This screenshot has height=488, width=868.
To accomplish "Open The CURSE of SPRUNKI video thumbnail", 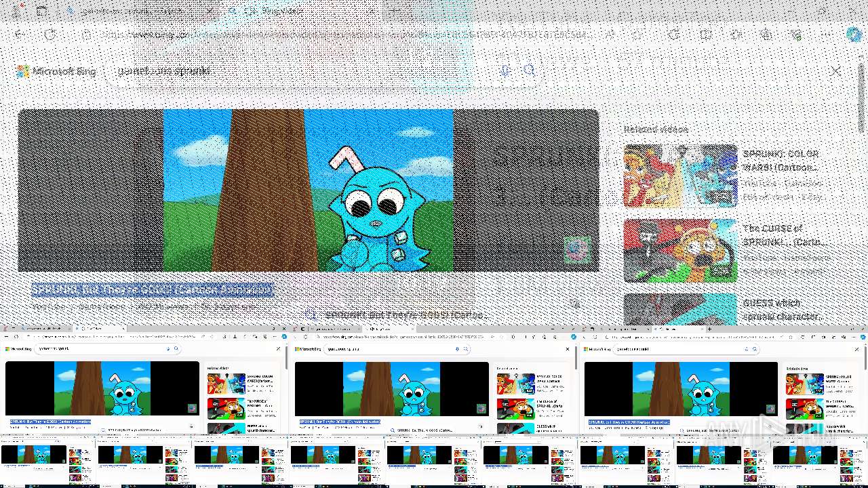I will 680,250.
